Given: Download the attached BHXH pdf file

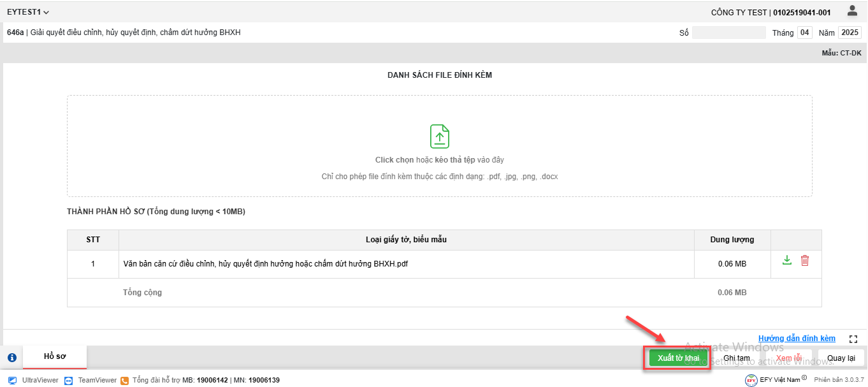Looking at the screenshot, I should [787, 260].
